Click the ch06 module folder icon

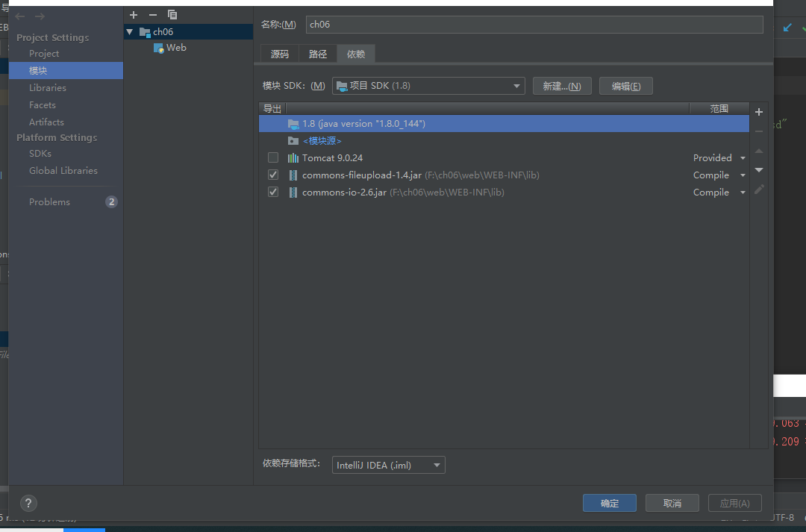pyautogui.click(x=145, y=32)
